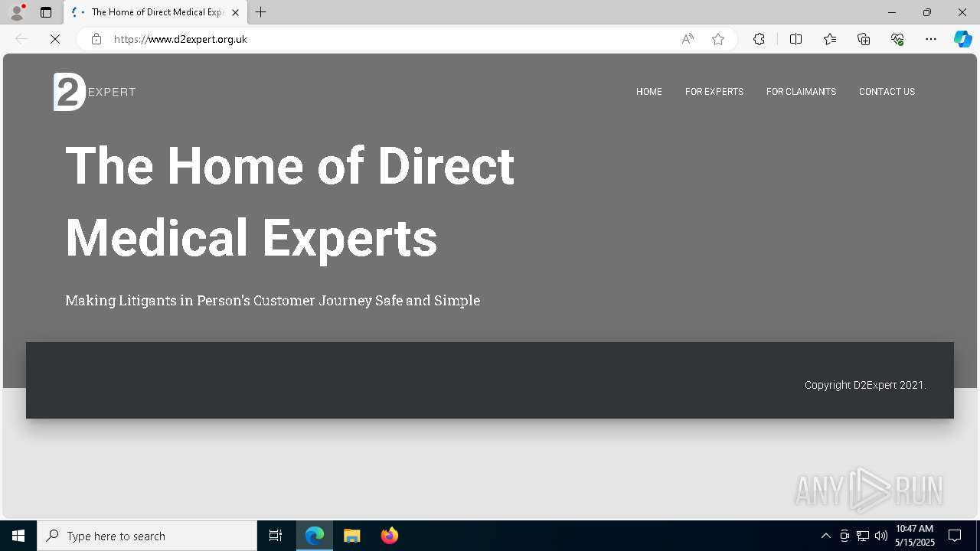Open FOR EXPERTS nav item

(x=714, y=92)
